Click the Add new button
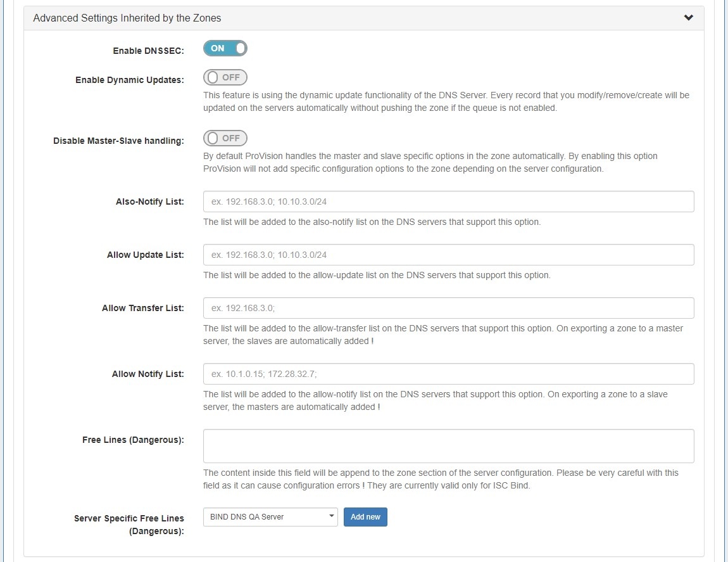Viewport: 728px width, 562px height. (365, 517)
